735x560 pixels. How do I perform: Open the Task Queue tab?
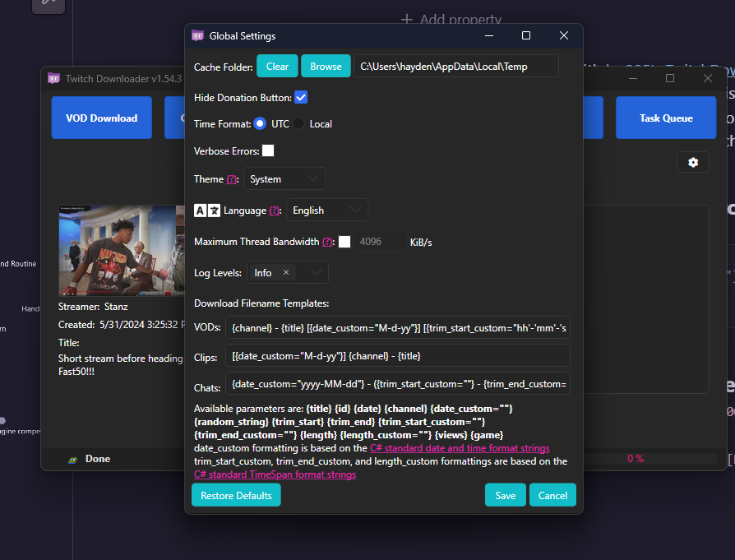coord(666,118)
